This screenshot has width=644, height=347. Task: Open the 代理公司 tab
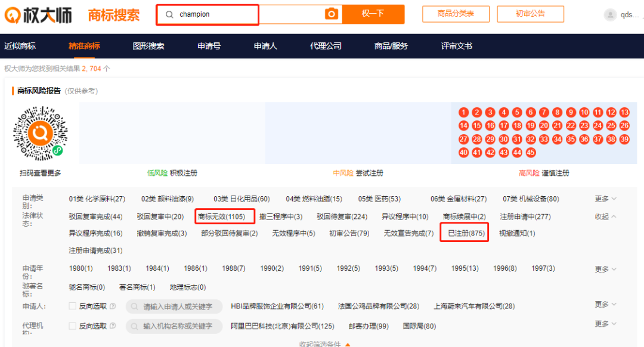(x=326, y=46)
